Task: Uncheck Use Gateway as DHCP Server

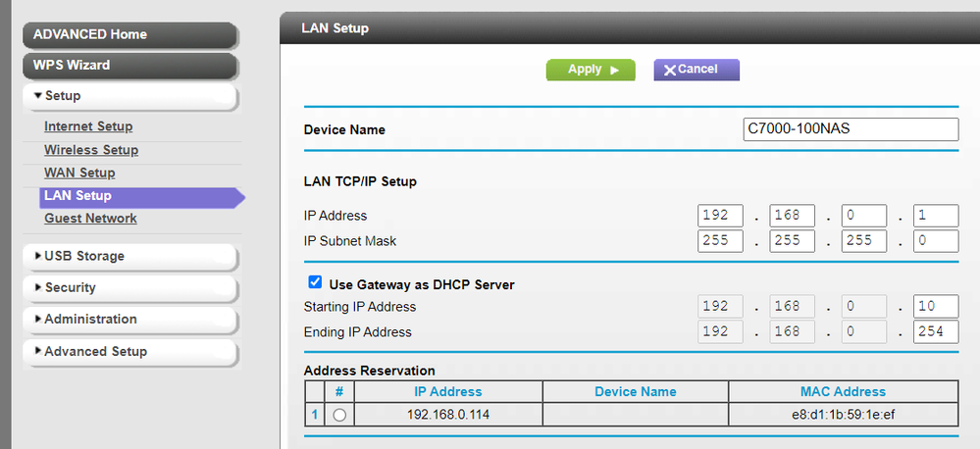Action: tap(315, 283)
